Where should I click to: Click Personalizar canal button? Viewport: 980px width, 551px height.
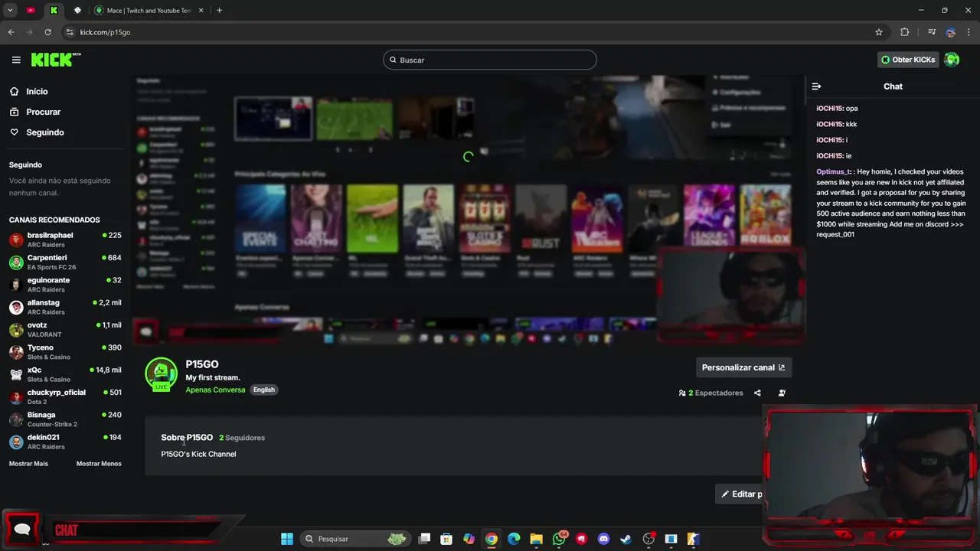pyautogui.click(x=743, y=367)
